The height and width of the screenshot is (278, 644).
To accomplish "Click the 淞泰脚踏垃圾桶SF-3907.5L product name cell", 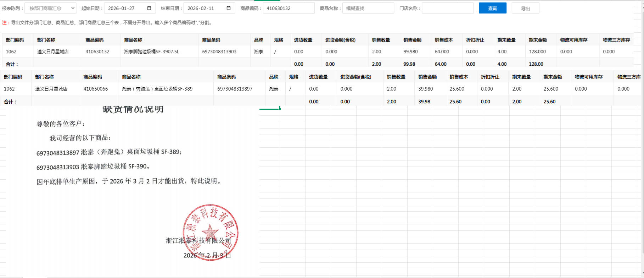I will [x=152, y=52].
